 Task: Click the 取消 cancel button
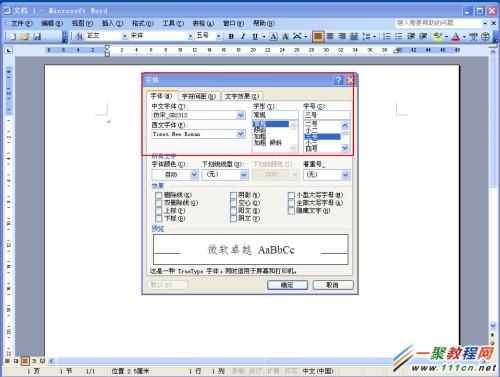[x=332, y=285]
